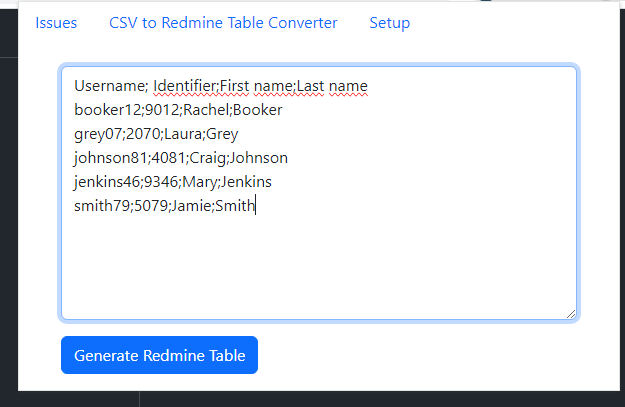Click the misspelled word Identifier in header
Viewport: 625px width, 407px height.
click(x=185, y=86)
